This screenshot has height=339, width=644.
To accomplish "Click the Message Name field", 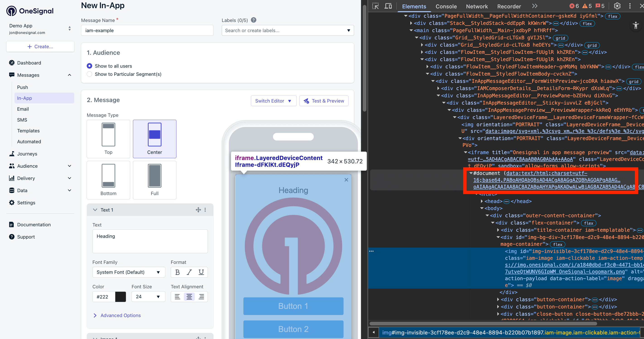I will [147, 31].
